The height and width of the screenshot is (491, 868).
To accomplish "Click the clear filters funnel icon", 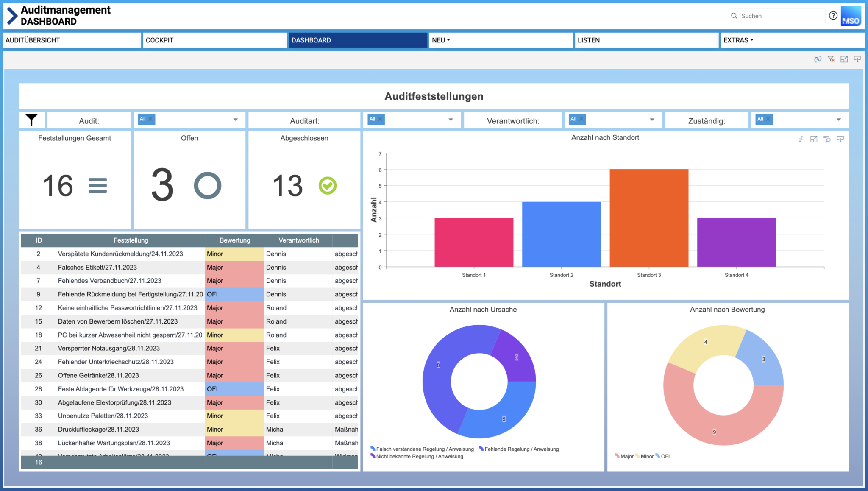I will 831,59.
